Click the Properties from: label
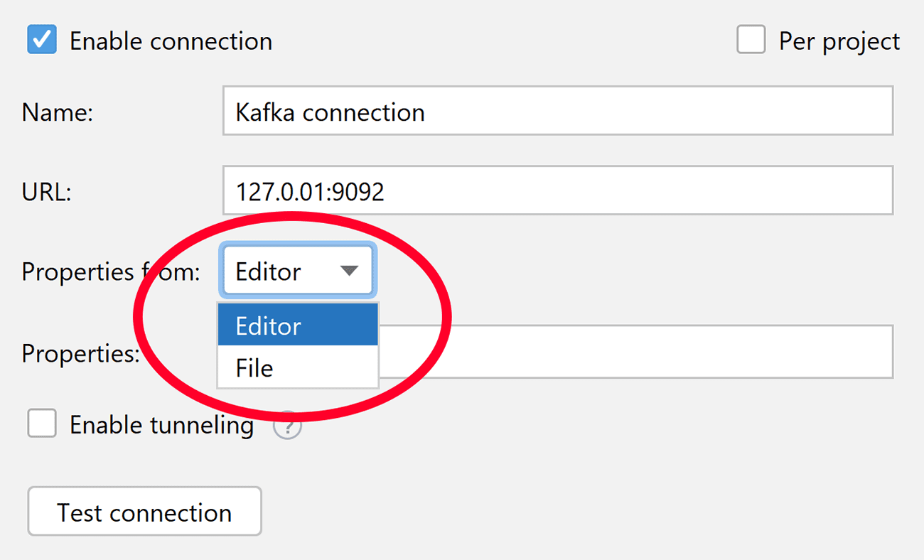Viewport: 924px width, 560px height. (112, 271)
